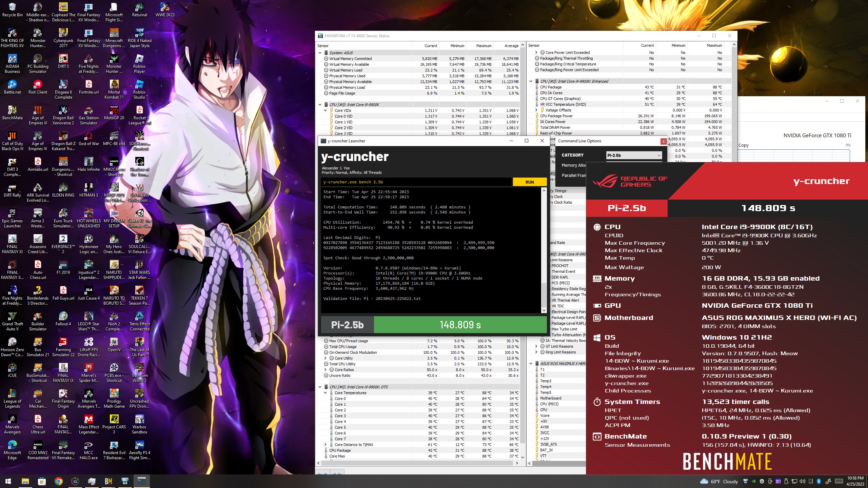Viewport: 868px width, 488px height.
Task: Click the Bluetooth tray icon
Action: (x=818, y=481)
